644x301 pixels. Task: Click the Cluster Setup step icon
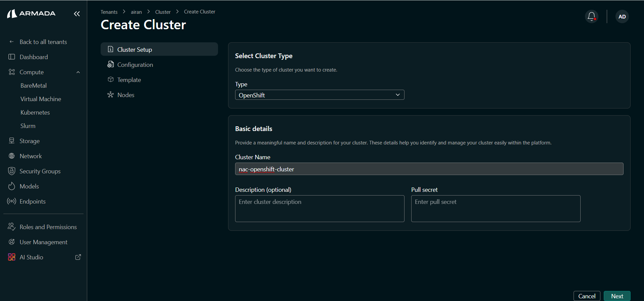tap(110, 49)
